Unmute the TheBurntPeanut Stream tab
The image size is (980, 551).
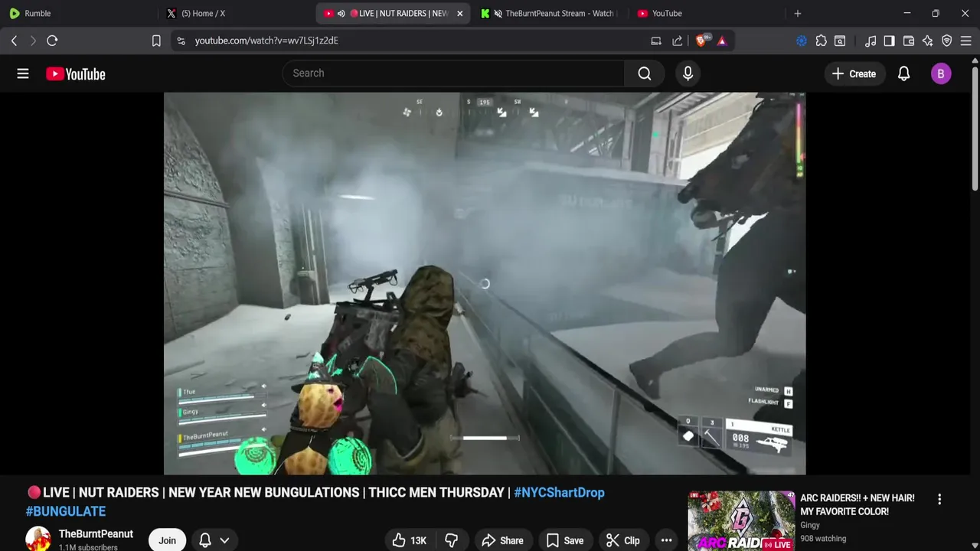[x=498, y=13]
